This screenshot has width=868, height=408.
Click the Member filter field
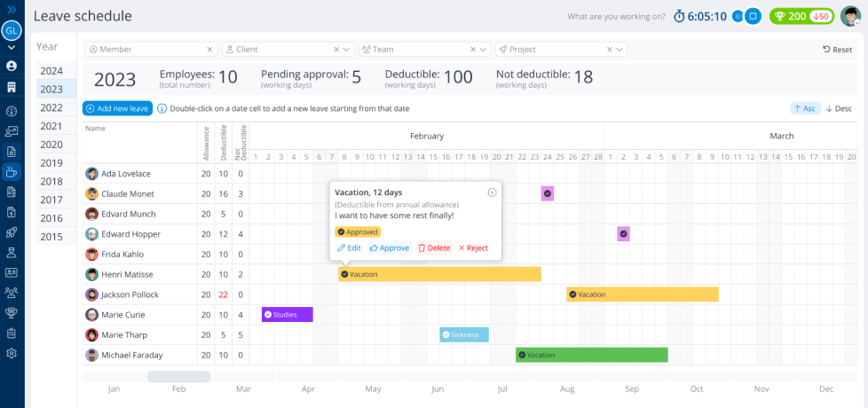(x=146, y=50)
